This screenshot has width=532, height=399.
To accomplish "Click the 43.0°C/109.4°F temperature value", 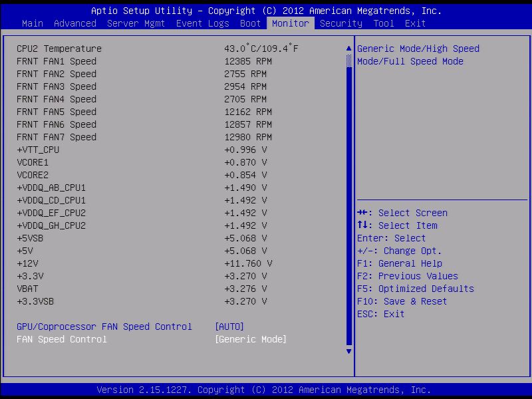I will [x=261, y=49].
